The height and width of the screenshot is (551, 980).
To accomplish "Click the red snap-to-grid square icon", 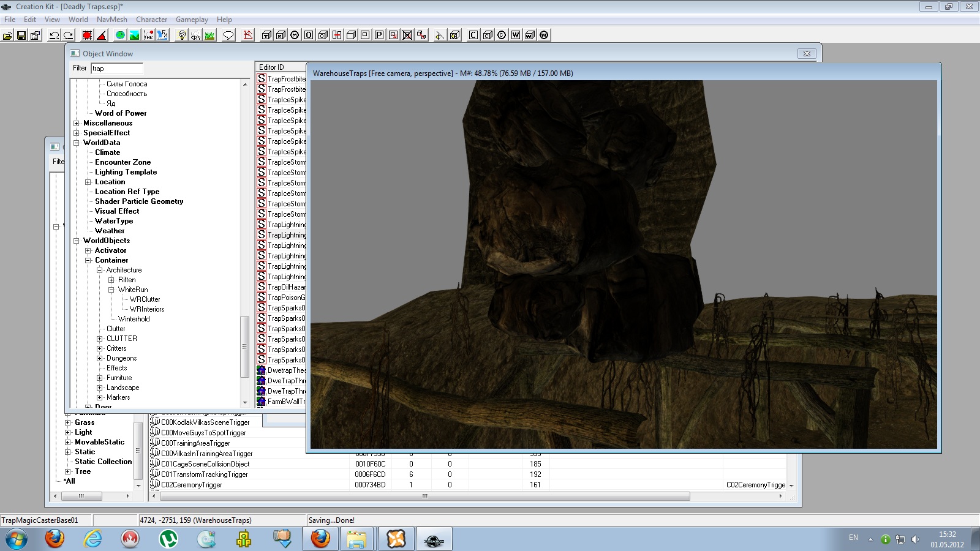I will [x=87, y=35].
